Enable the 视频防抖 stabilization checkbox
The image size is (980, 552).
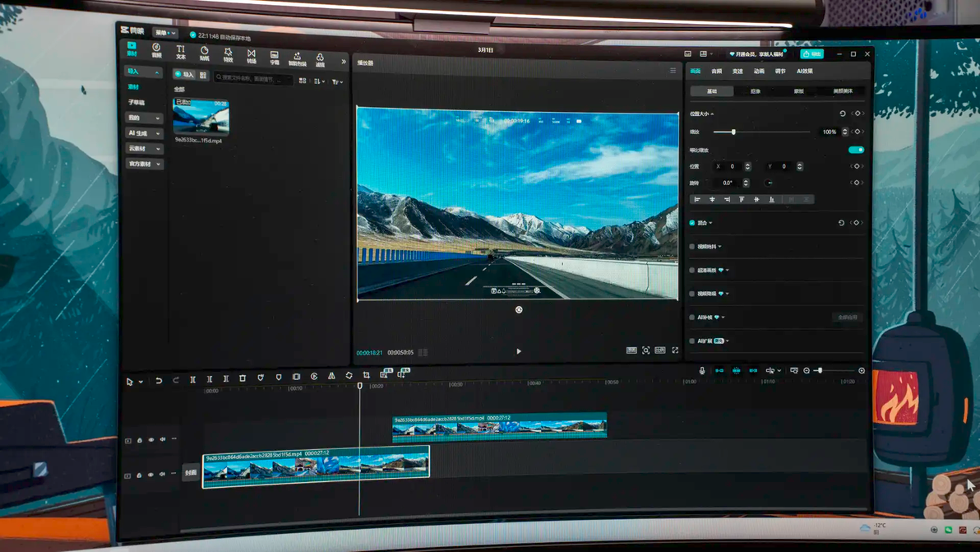(692, 246)
